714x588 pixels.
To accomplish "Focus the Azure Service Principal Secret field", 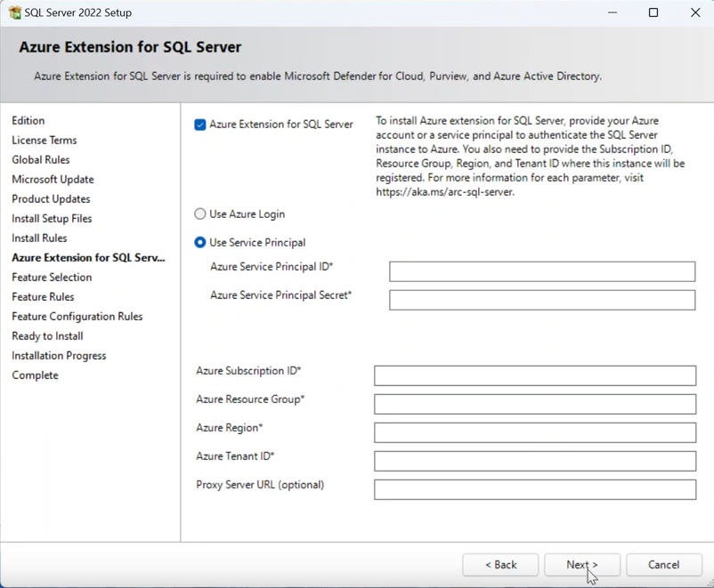I will pyautogui.click(x=542, y=301).
